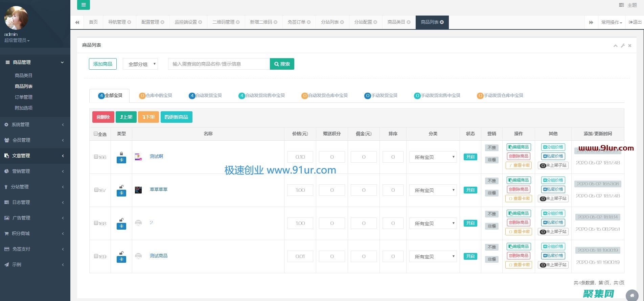Image resolution: width=644 pixels, height=301 pixels.
Task: Click the wrench icon in panel header
Action: [x=623, y=45]
